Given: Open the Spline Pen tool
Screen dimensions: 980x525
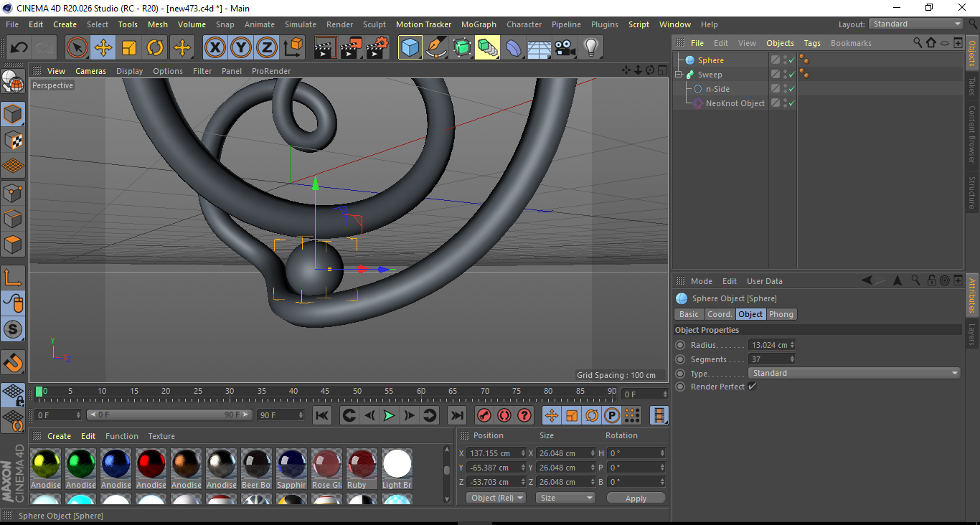Looking at the screenshot, I should (436, 48).
